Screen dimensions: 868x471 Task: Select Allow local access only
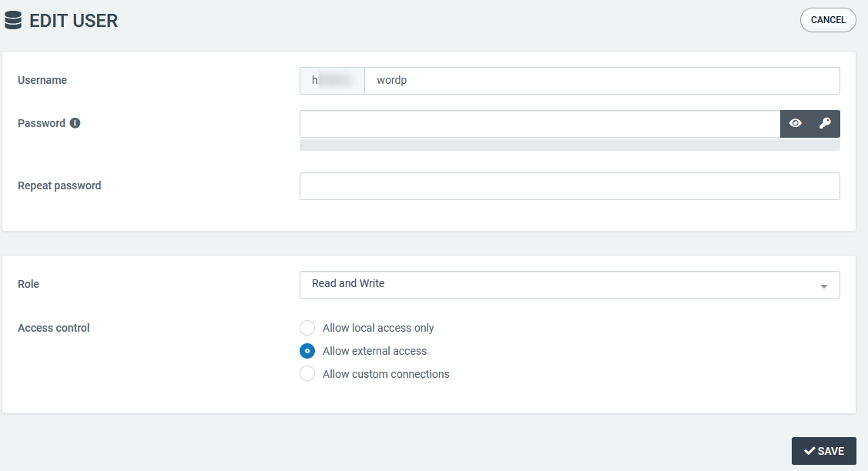[307, 328]
